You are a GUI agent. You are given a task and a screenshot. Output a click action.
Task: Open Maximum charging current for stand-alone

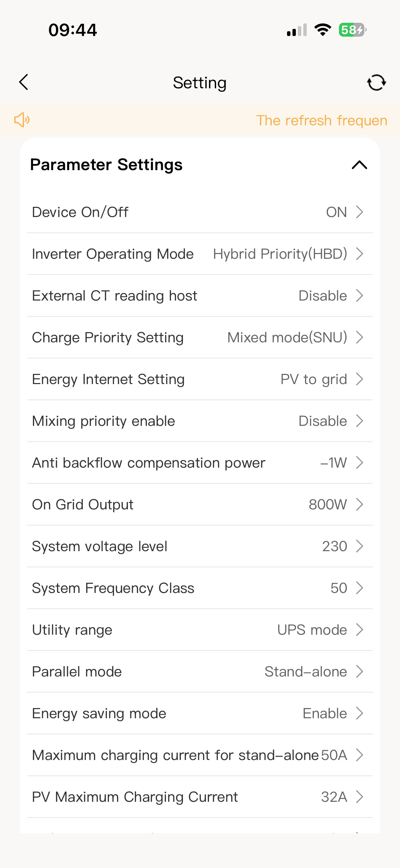[199, 755]
